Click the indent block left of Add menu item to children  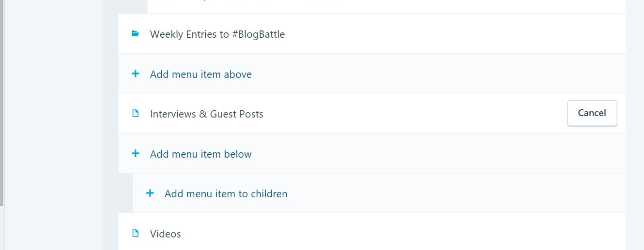click(125, 193)
